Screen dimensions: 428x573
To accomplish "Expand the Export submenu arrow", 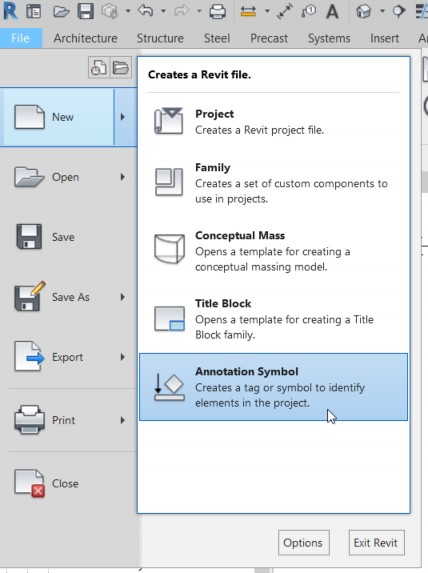I will click(x=123, y=357).
